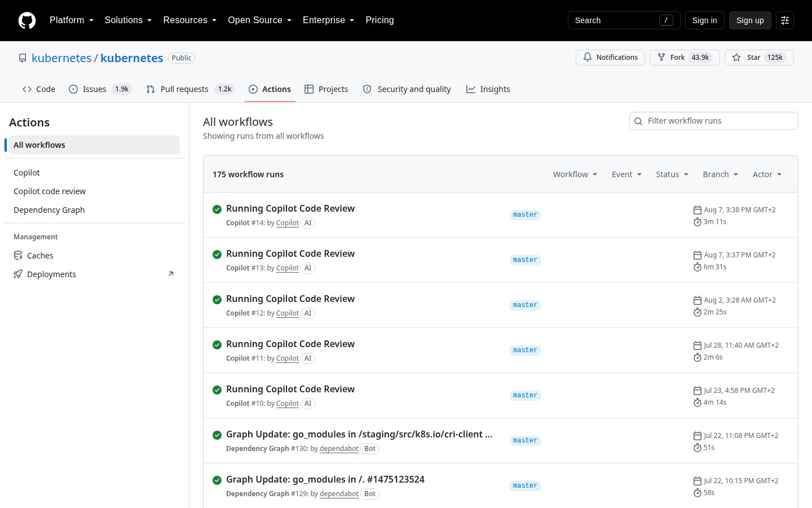This screenshot has height=508, width=812.
Task: Click stopwatch icon next to 6m 31s
Action: tap(698, 267)
